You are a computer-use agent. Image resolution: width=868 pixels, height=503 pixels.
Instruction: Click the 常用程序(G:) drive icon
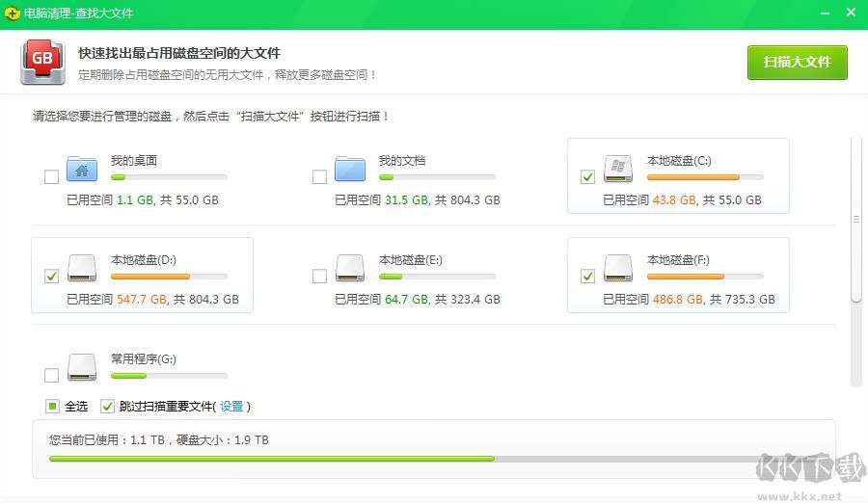pos(82,367)
